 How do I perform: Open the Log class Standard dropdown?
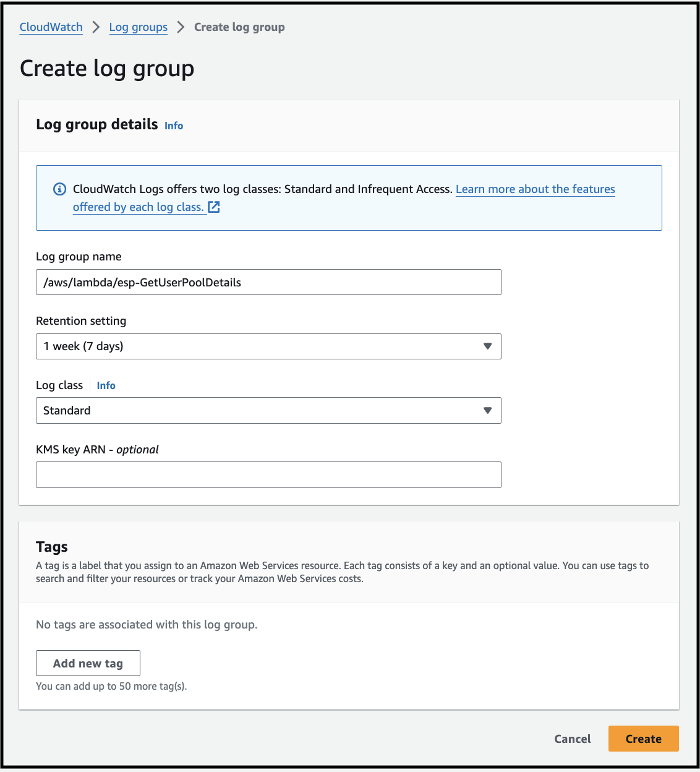pos(268,411)
